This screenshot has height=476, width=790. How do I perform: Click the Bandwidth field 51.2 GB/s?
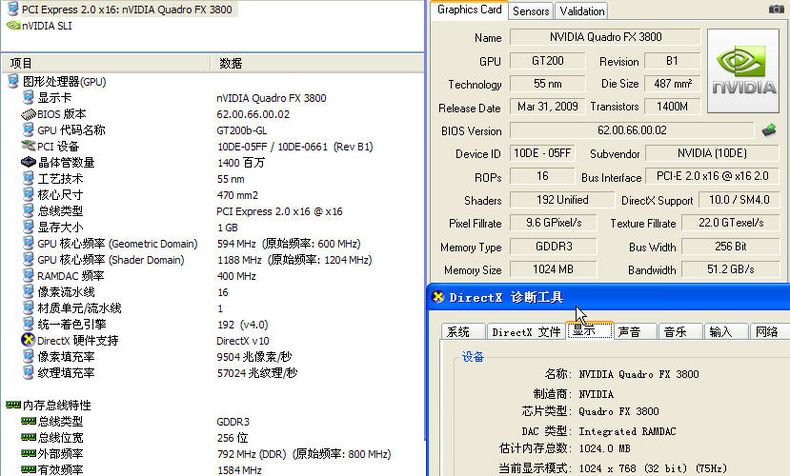pyautogui.click(x=731, y=269)
